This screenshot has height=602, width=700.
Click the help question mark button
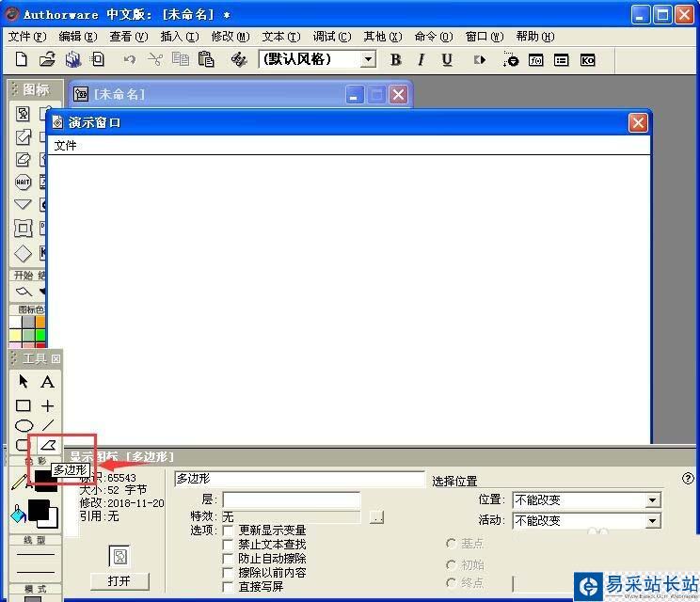688,479
